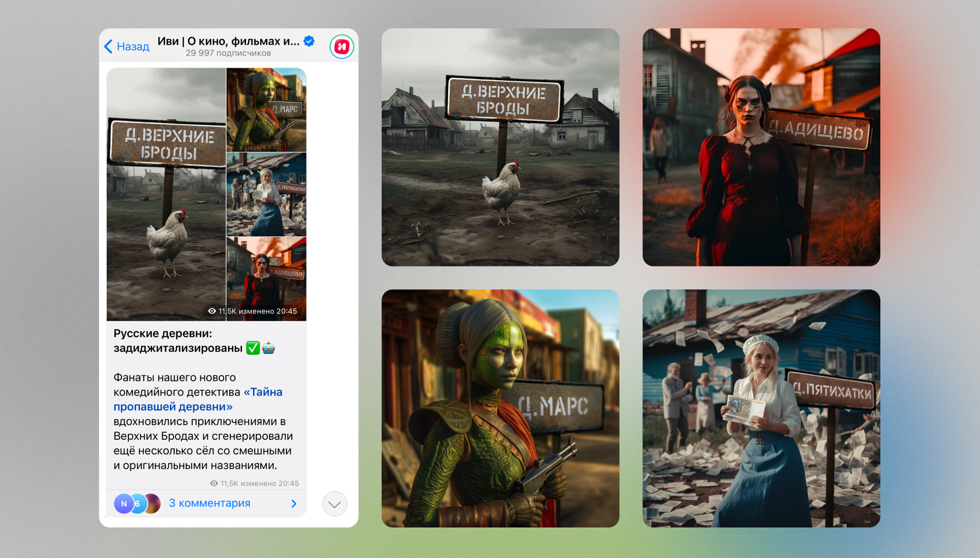Click the views eye icon under post text
This screenshot has height=558, width=980.
click(214, 483)
